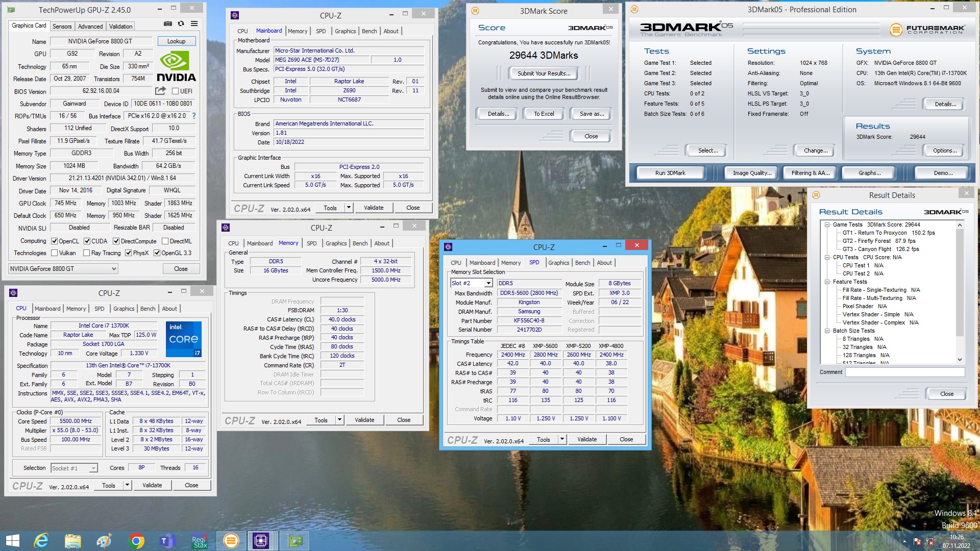Toggle the PhysX checkbox
This screenshot has width=980, height=551.
129,253
